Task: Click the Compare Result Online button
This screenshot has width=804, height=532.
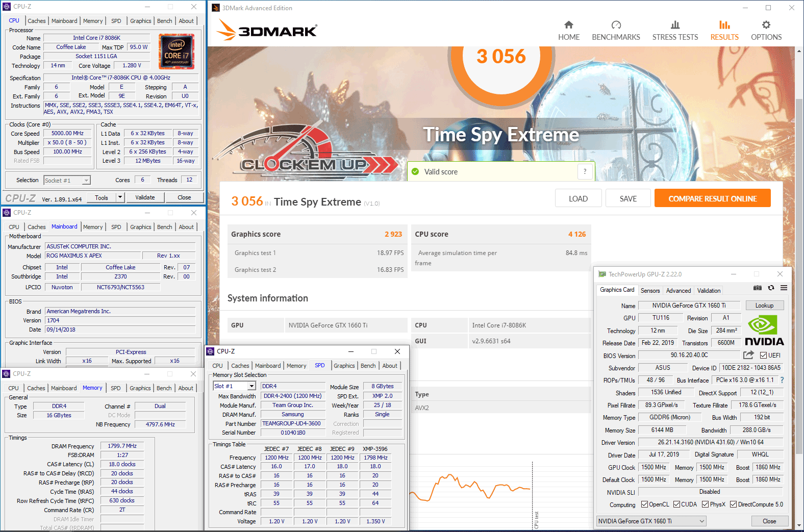Action: [x=712, y=198]
